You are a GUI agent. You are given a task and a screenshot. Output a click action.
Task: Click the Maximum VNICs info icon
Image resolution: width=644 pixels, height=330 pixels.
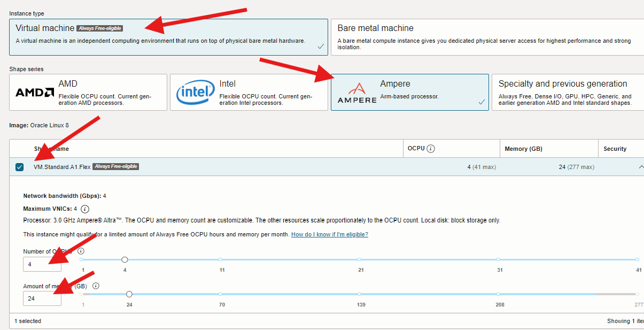[84, 209]
